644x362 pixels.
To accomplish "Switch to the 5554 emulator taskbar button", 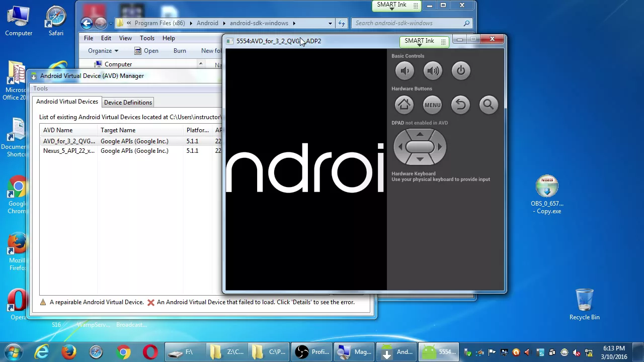I will tap(439, 352).
